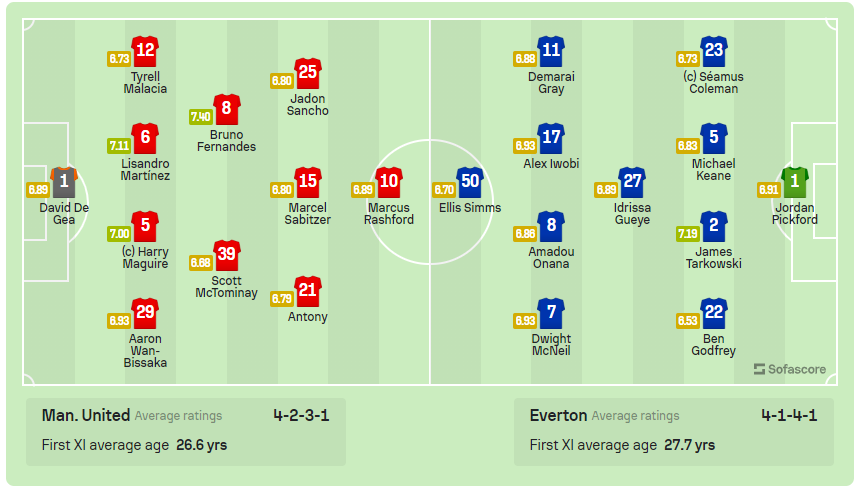Open Séamus Coleman's player name link
This screenshot has width=858, height=489.
714,83
